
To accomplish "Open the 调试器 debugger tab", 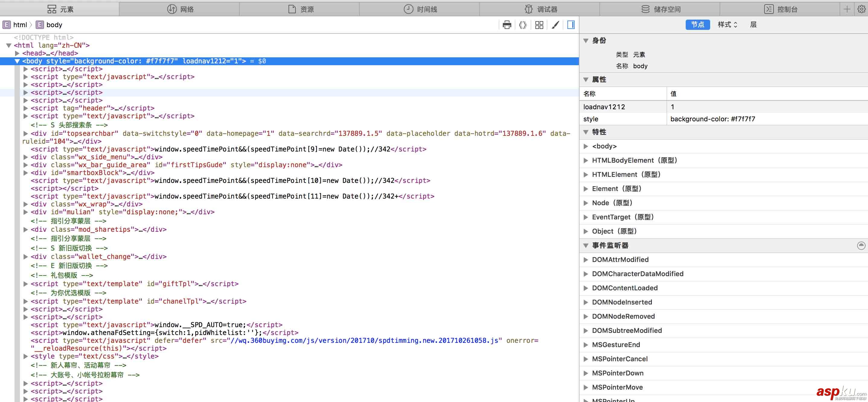I will [540, 9].
